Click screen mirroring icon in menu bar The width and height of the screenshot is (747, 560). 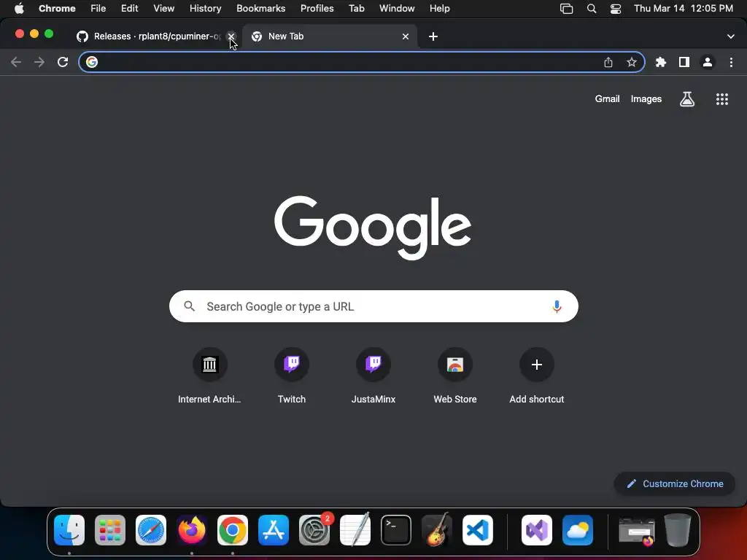point(566,9)
